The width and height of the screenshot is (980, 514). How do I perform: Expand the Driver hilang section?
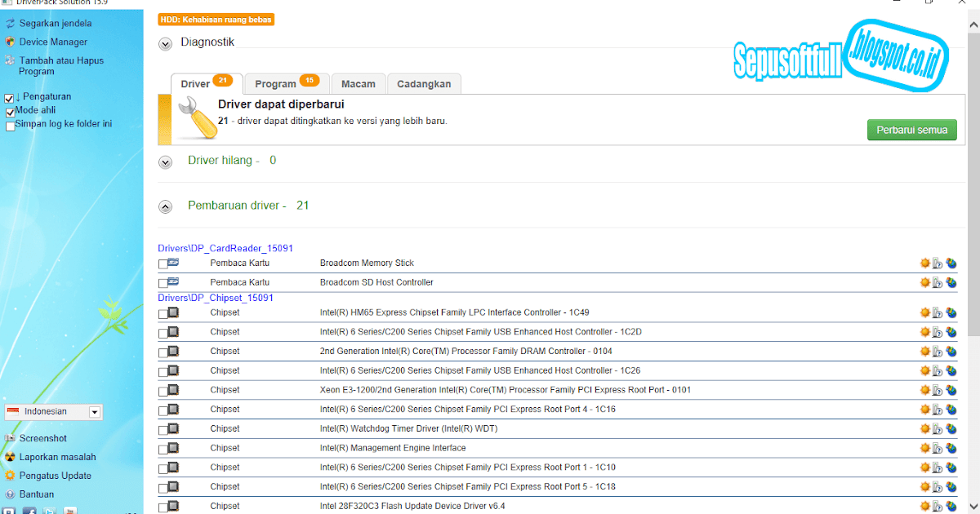coord(166,162)
